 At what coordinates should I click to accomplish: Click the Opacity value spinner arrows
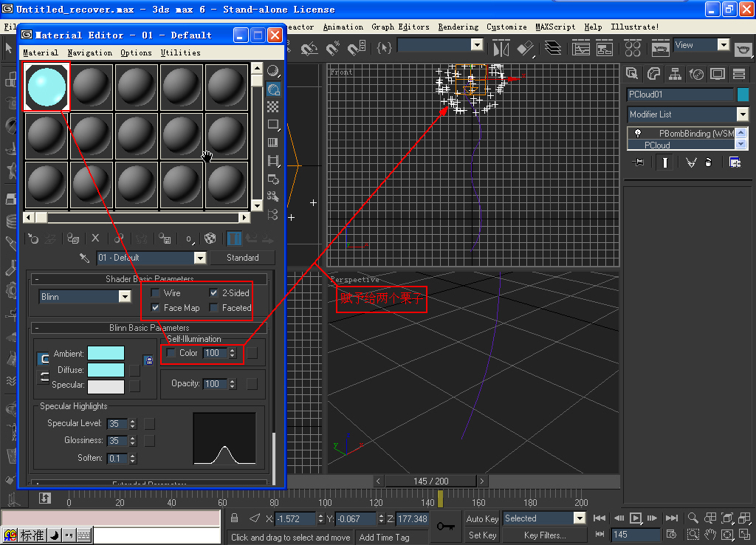[233, 384]
